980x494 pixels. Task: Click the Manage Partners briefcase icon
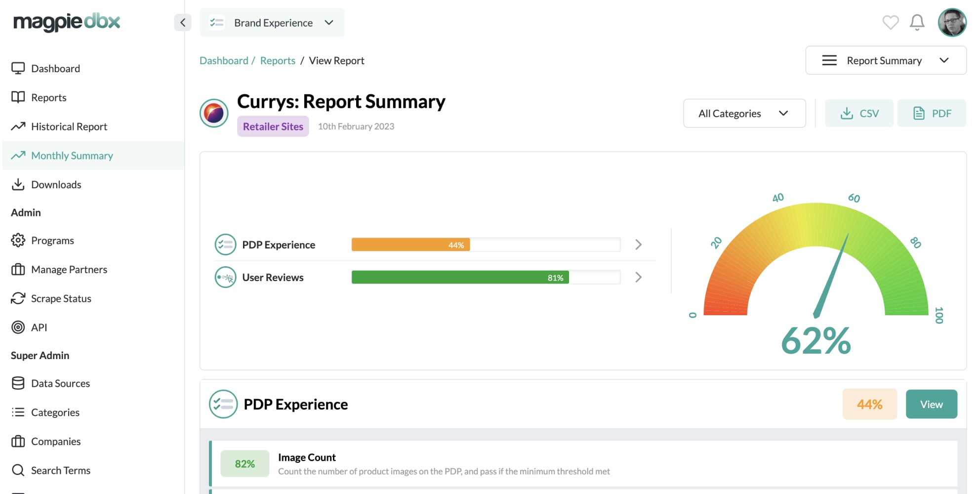pos(18,269)
